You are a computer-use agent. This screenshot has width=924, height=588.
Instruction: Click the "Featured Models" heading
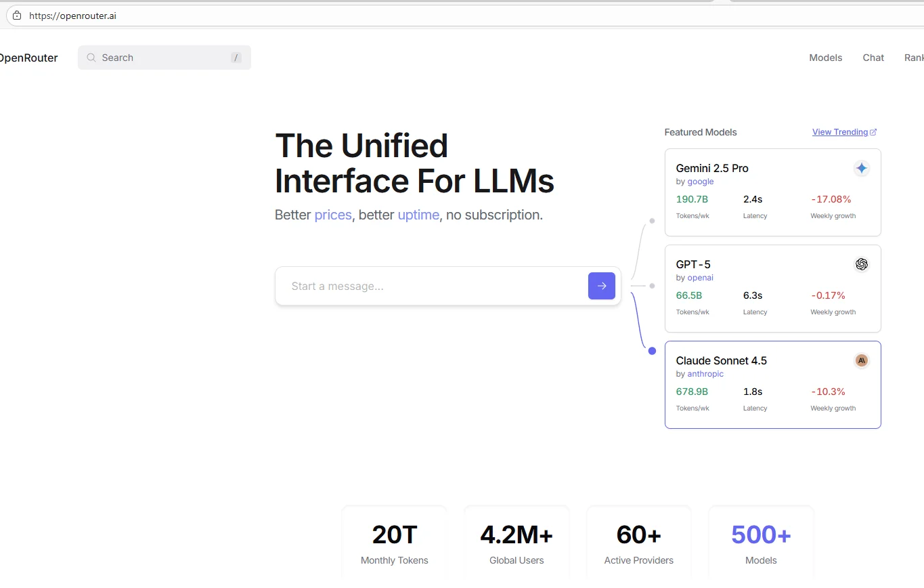coord(701,132)
